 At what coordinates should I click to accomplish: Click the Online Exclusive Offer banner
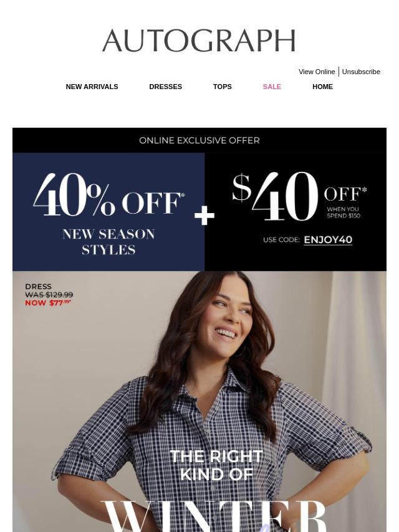pos(199,140)
